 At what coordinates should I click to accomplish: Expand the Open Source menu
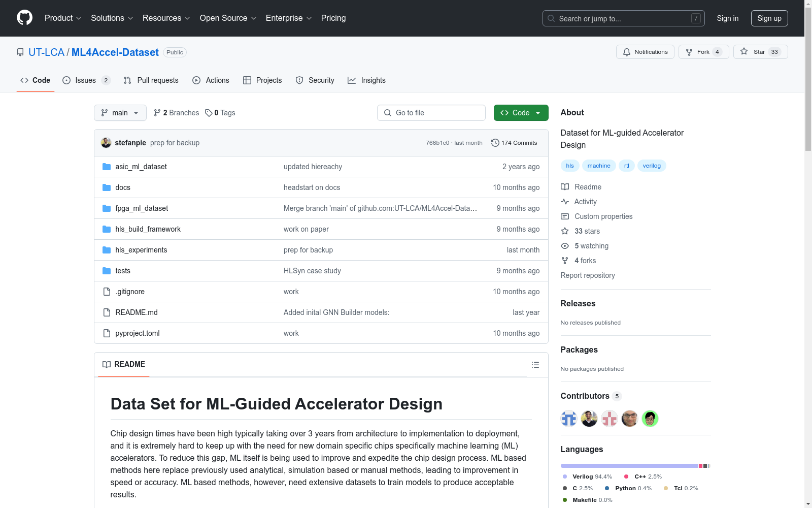point(228,18)
